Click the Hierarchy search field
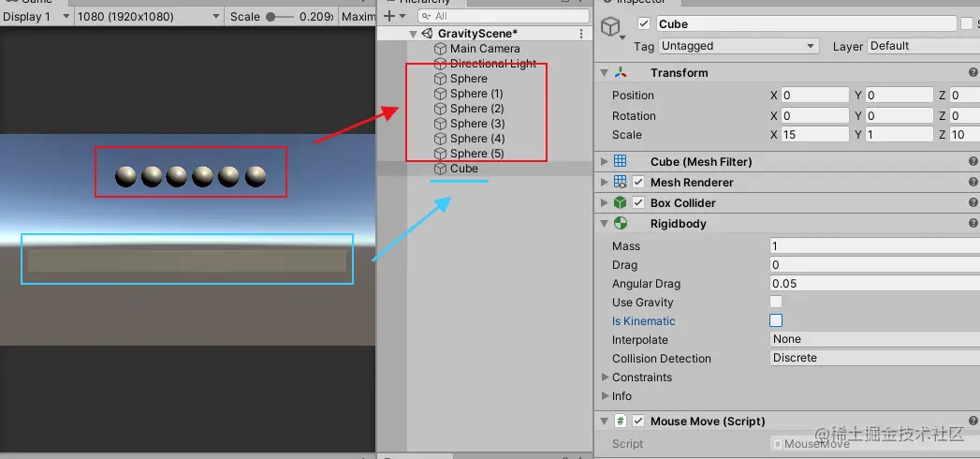 click(504, 16)
